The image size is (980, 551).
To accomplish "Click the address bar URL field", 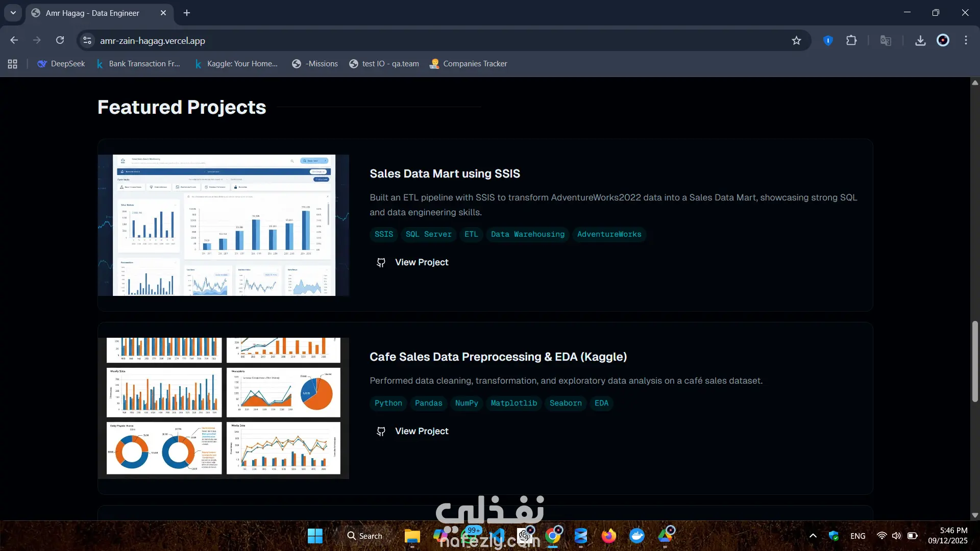I will pyautogui.click(x=408, y=40).
